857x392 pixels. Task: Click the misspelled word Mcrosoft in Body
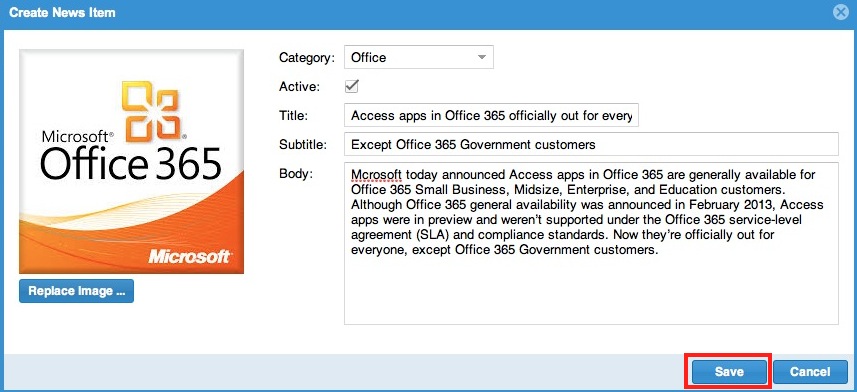point(377,175)
